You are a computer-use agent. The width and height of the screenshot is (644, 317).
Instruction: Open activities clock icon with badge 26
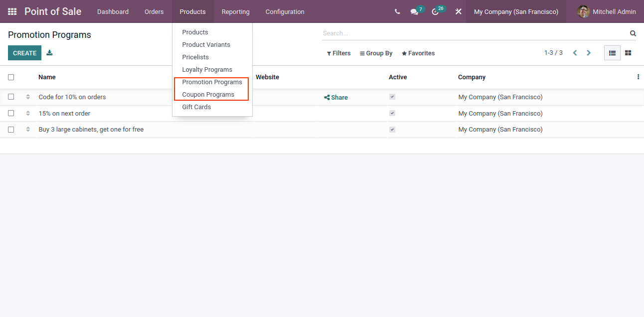[x=435, y=11]
